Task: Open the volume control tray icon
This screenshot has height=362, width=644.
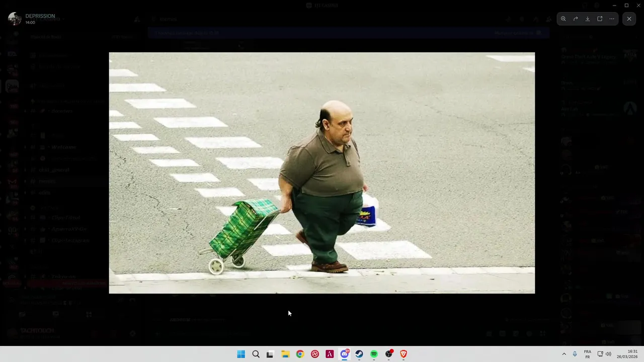Action: (x=608, y=354)
